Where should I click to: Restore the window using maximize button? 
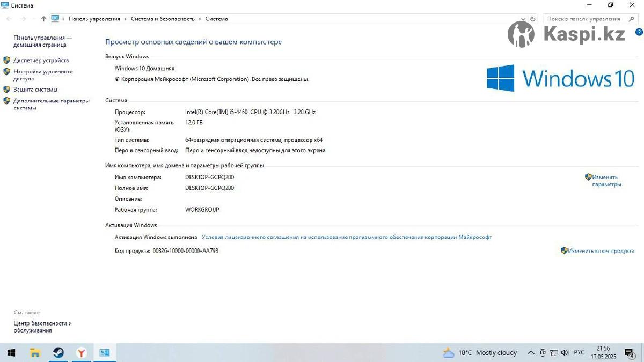[x=611, y=5]
